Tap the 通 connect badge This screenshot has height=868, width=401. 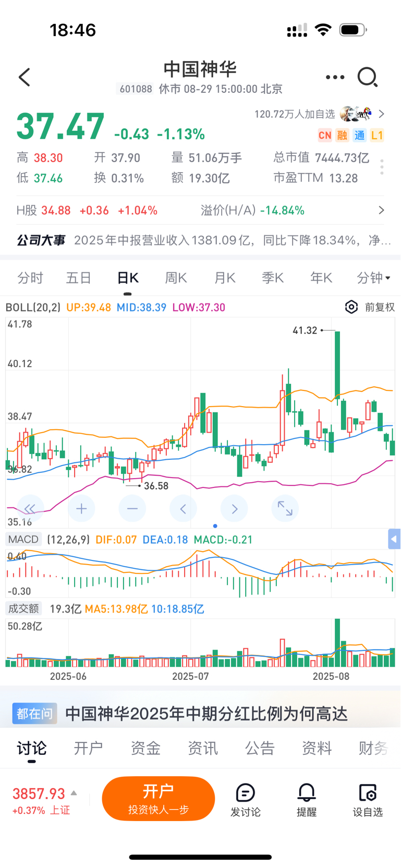[x=359, y=136]
